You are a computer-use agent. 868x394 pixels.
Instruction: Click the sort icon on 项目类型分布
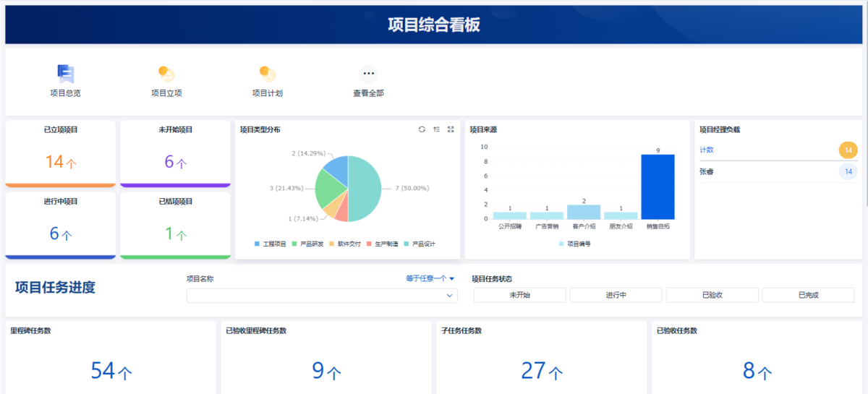436,129
